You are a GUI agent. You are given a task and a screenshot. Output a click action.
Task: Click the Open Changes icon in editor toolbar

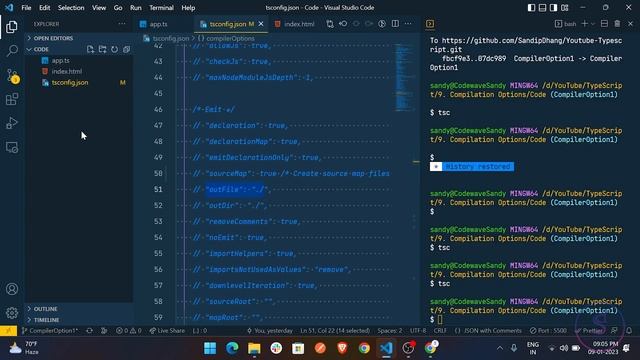[x=330, y=24]
